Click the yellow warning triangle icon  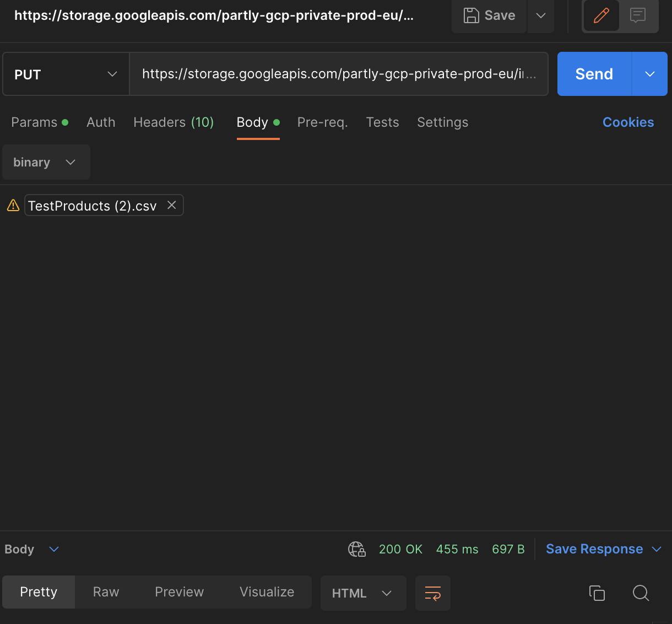[13, 206]
